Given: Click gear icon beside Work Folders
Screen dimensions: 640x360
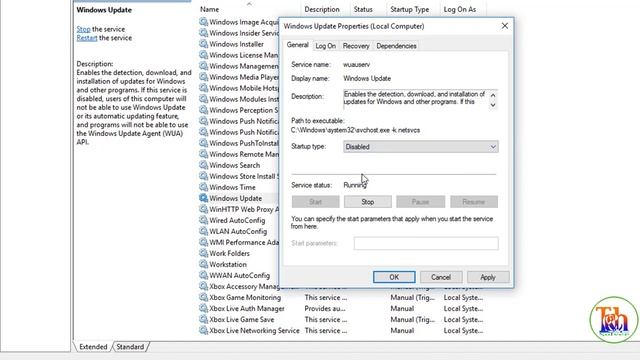Looking at the screenshot, I should coord(203,253).
